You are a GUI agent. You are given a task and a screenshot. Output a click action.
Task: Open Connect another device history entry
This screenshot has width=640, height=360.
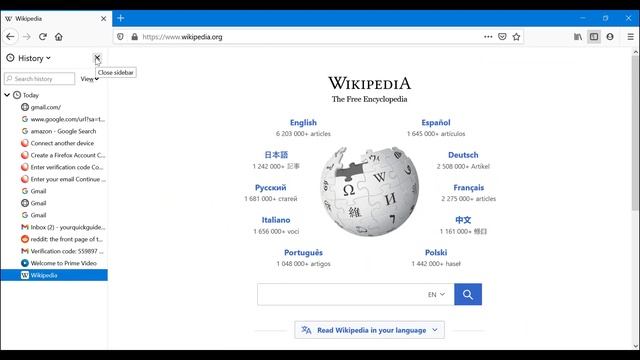pos(58,143)
